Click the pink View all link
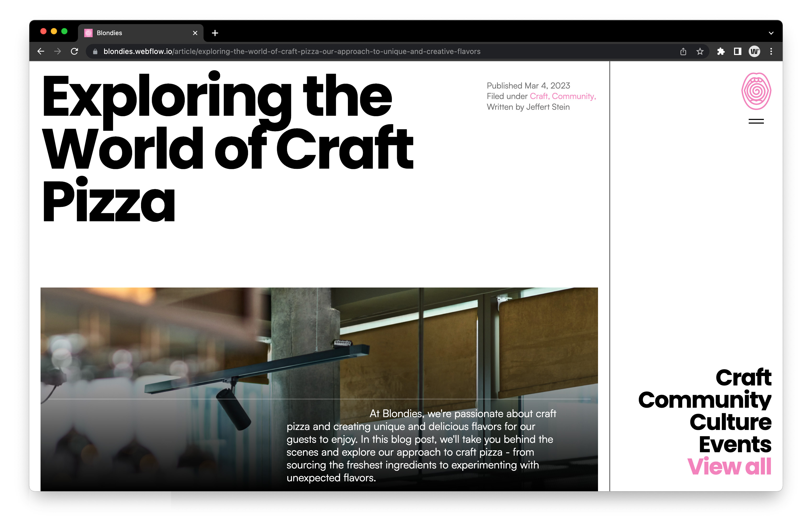812x530 pixels. (729, 466)
